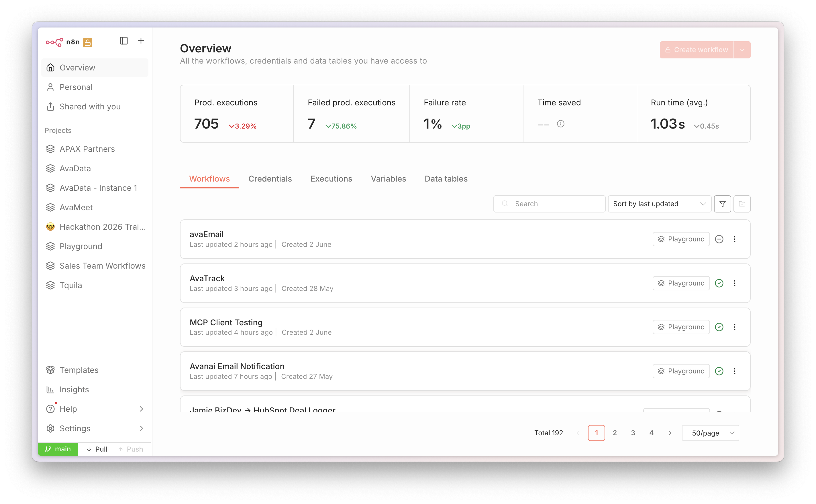Click the plus icon in sidebar header
Image resolution: width=816 pixels, height=504 pixels.
click(141, 41)
